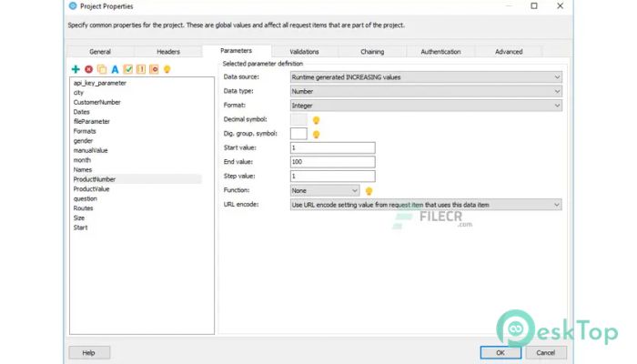Click the lightbulb hint icon in the parameter toolbar

167,69
